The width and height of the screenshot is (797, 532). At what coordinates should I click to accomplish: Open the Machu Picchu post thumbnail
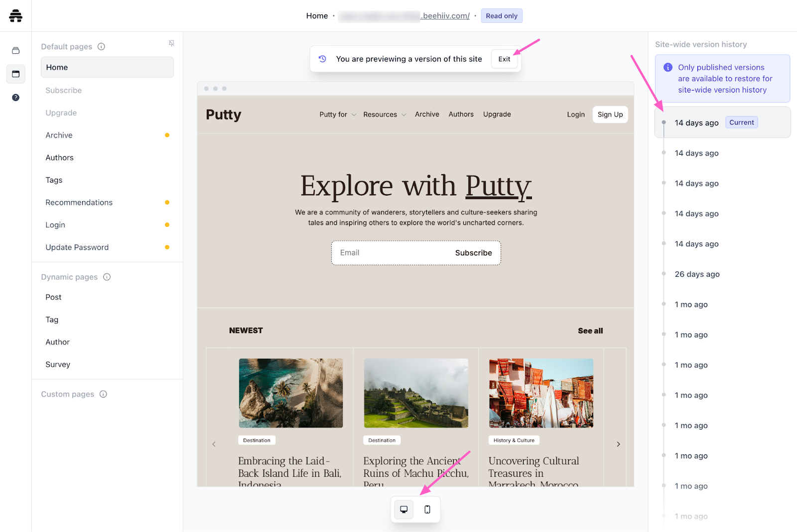pos(416,393)
